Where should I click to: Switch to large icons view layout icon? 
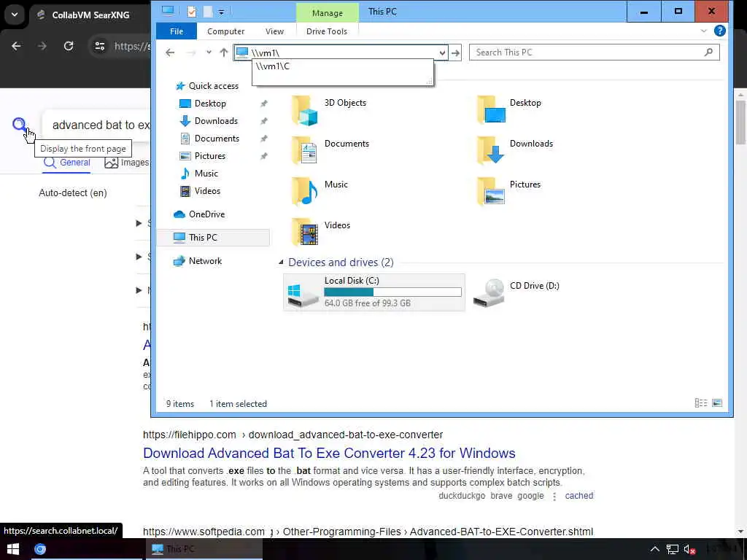click(x=717, y=403)
